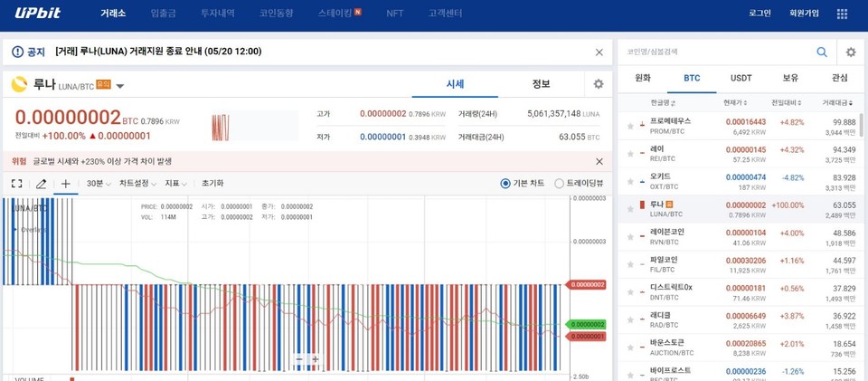Close the LUNA notice banner
This screenshot has height=381, width=868.
(x=599, y=52)
